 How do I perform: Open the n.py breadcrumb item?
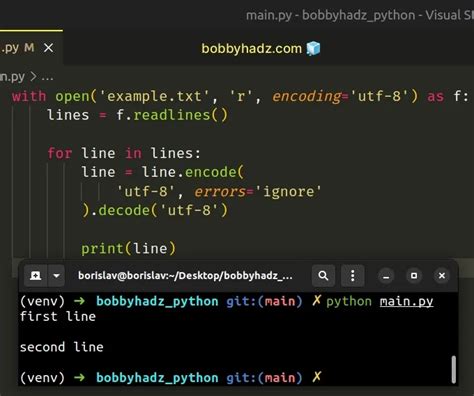point(13,77)
